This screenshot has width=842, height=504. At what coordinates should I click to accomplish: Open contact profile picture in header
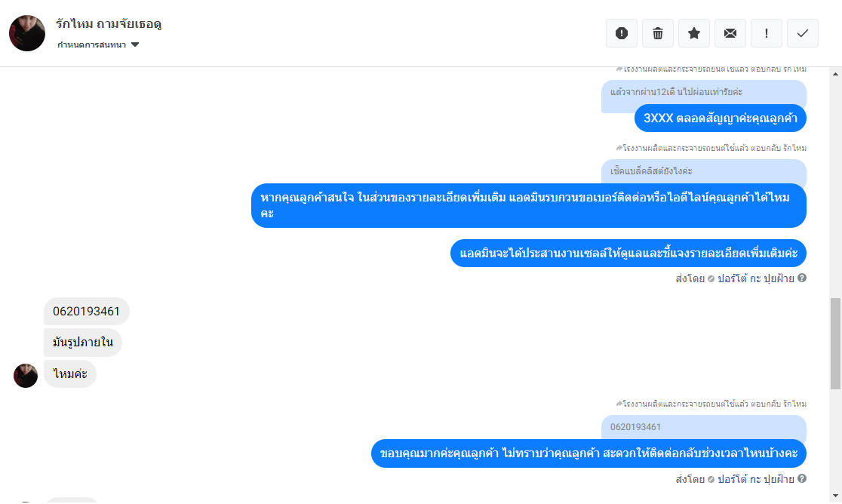click(x=27, y=33)
